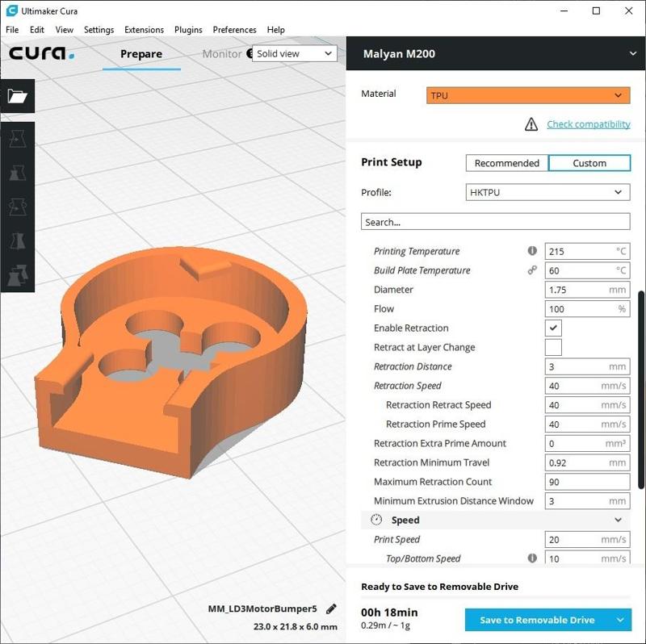Viewport: 646px width, 644px height.
Task: Open the Preferences menu
Action: [234, 30]
